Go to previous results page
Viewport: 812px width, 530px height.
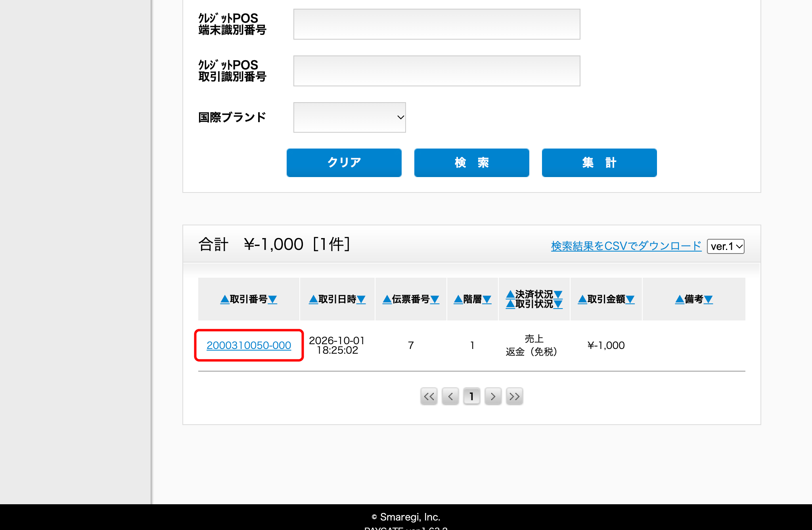click(450, 396)
